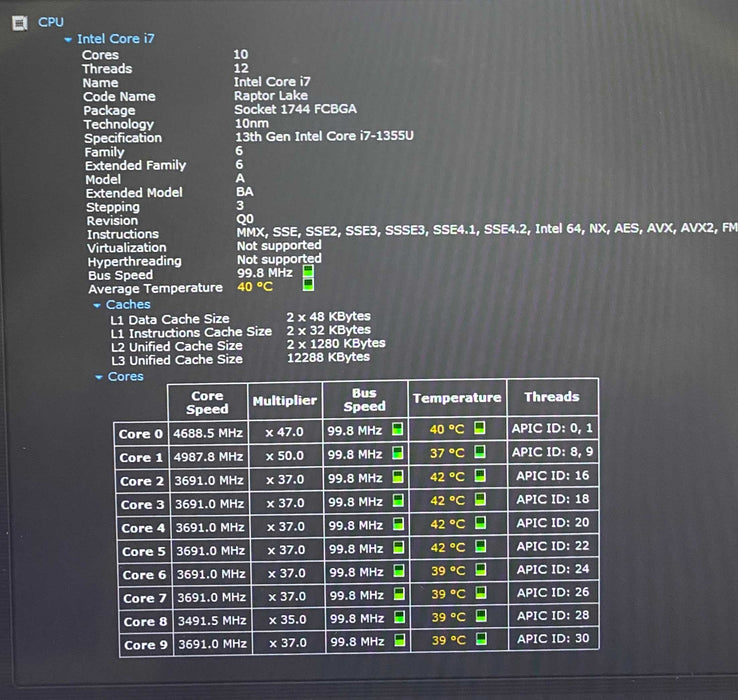
Task: Click the CPU chip icon
Action: pyautogui.click(x=20, y=23)
